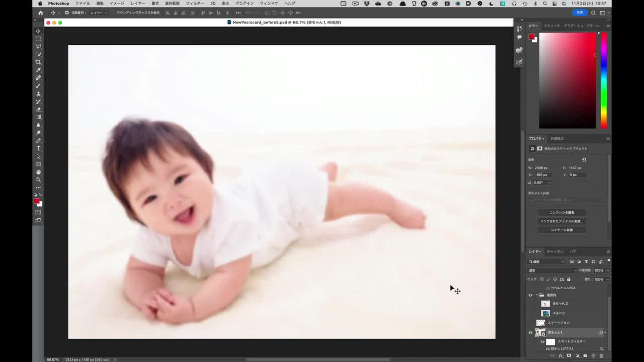Switch to the チャンネル tab

click(x=555, y=251)
